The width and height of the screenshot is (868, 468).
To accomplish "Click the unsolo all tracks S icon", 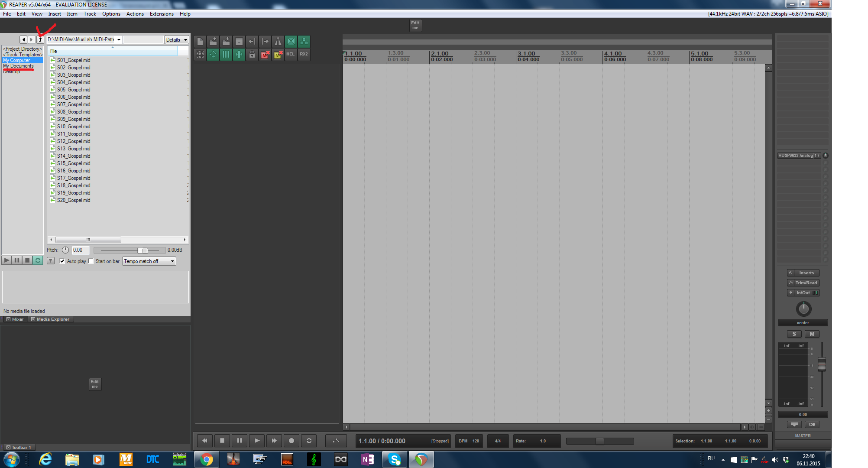I will click(x=278, y=55).
